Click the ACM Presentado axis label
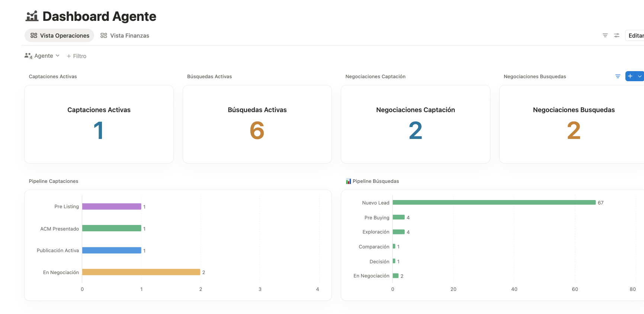This screenshot has width=644, height=314. 60,229
